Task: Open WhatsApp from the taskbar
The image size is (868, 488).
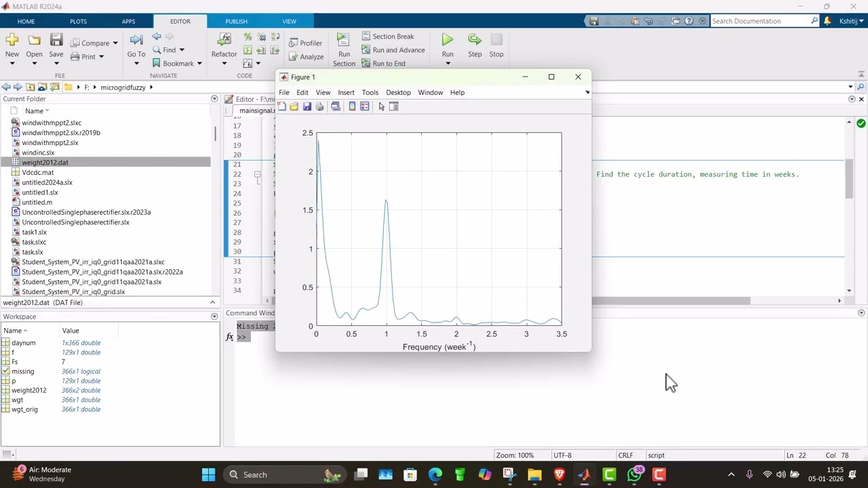Action: (634, 474)
